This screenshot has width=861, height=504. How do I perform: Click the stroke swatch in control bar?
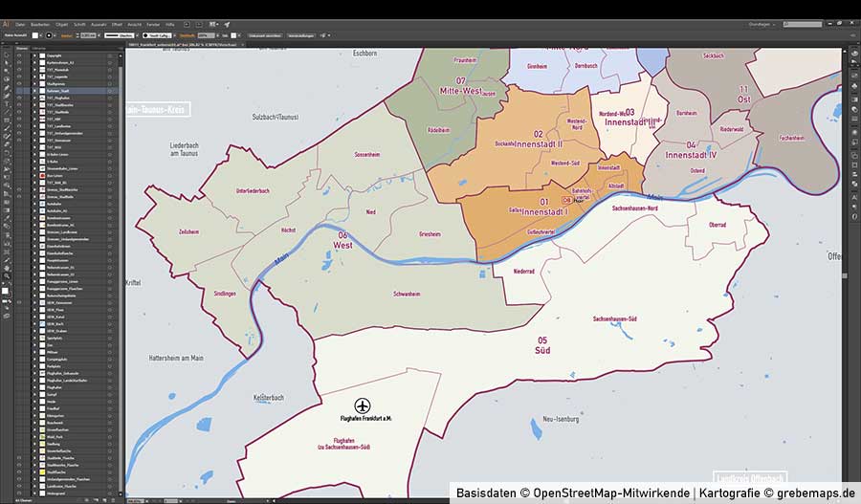point(49,35)
